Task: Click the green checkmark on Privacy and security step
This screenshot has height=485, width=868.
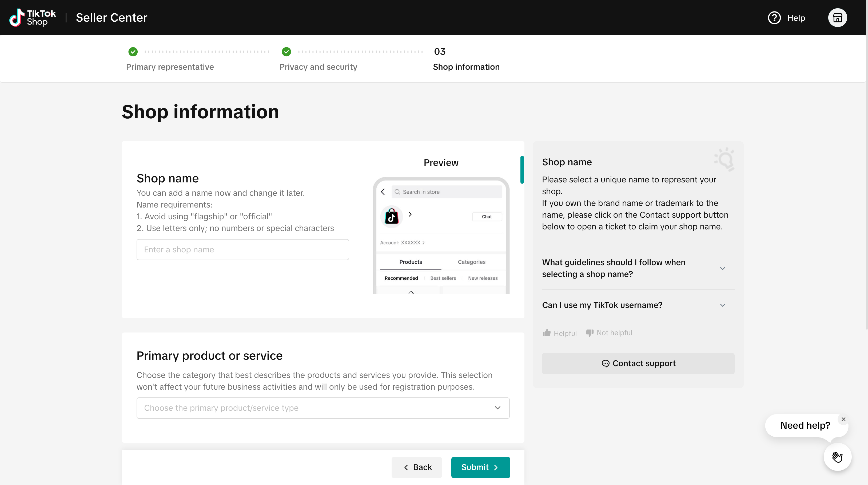Action: tap(286, 52)
